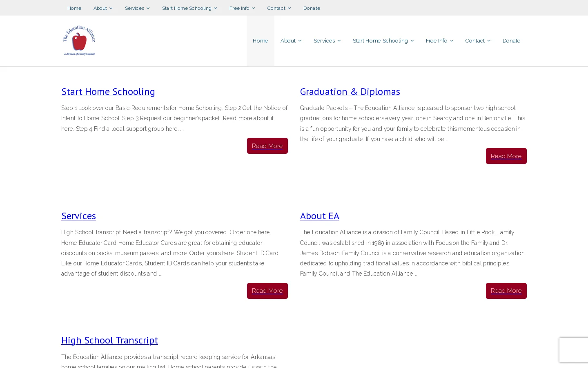Expand Start Home Schooling chevron in top bar
This screenshot has width=588, height=368.
[x=215, y=8]
